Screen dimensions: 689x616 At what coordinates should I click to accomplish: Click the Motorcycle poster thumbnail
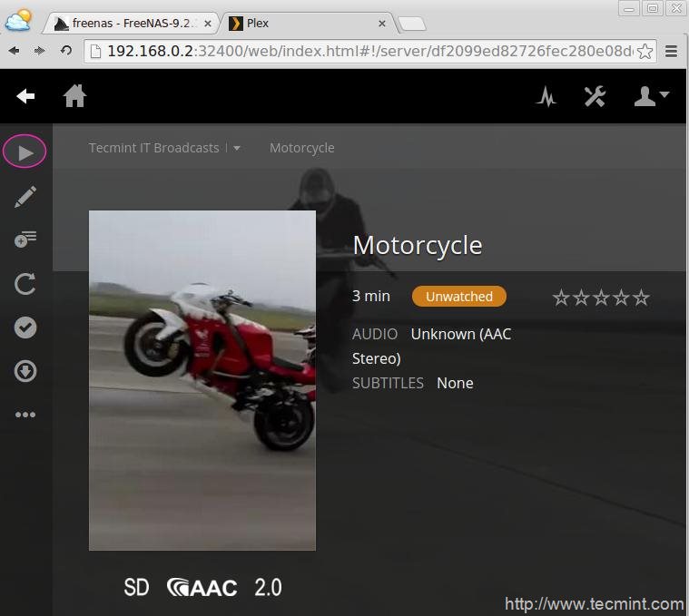point(202,380)
